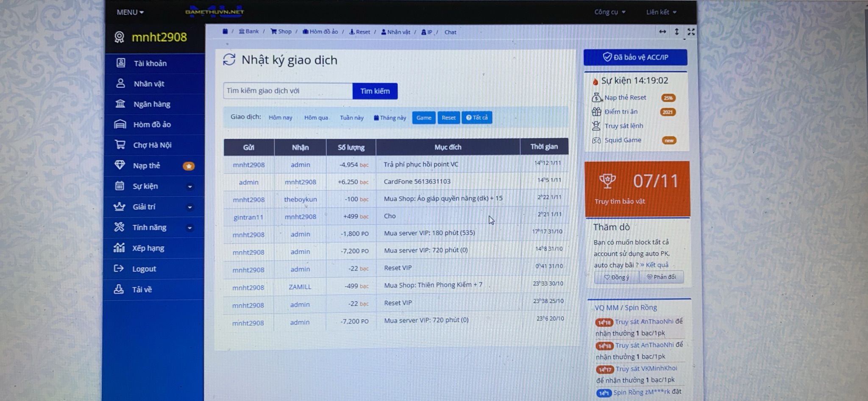Expand the Sự kiện sidebar submenu

coord(190,187)
